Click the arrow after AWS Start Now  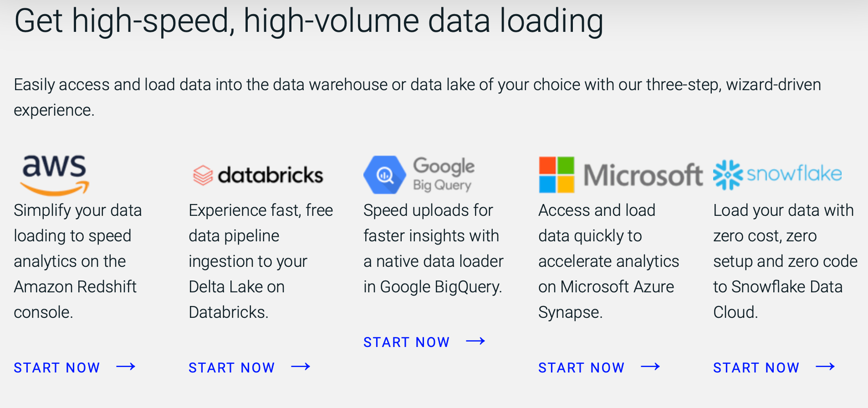point(126,367)
